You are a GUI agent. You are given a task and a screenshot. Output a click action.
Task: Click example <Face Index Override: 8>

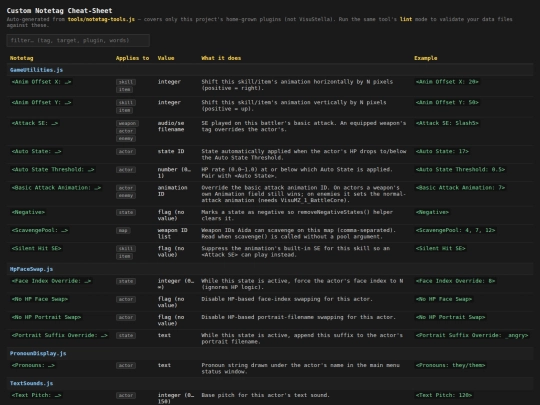pos(455,281)
